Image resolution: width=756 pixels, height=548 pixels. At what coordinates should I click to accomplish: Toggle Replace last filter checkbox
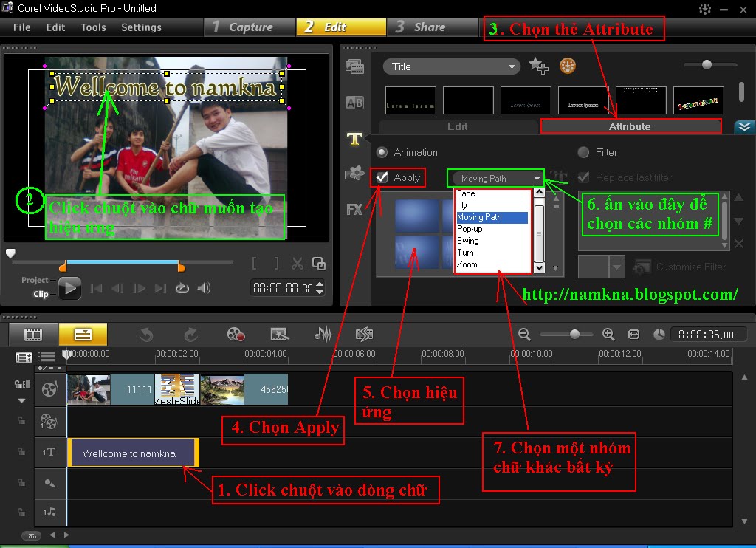point(583,177)
